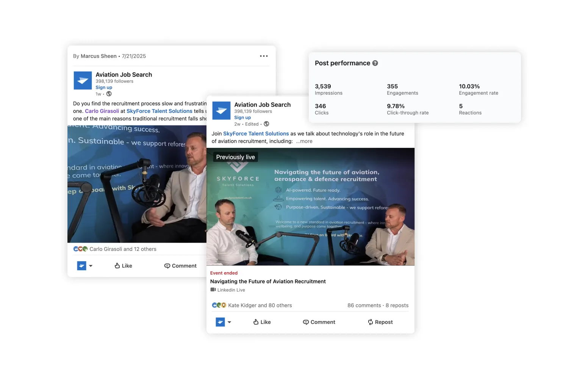
Task: Click the Post performance heading
Action: pos(342,63)
